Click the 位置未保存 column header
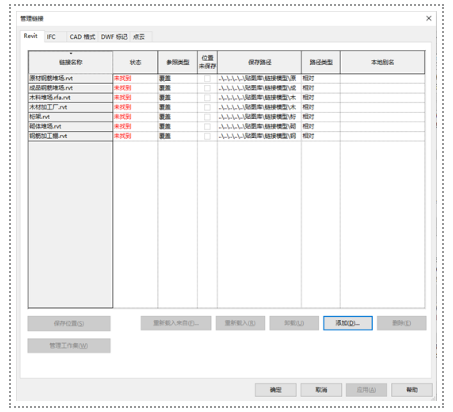Image resolution: width=453 pixels, height=412 pixels. click(207, 62)
